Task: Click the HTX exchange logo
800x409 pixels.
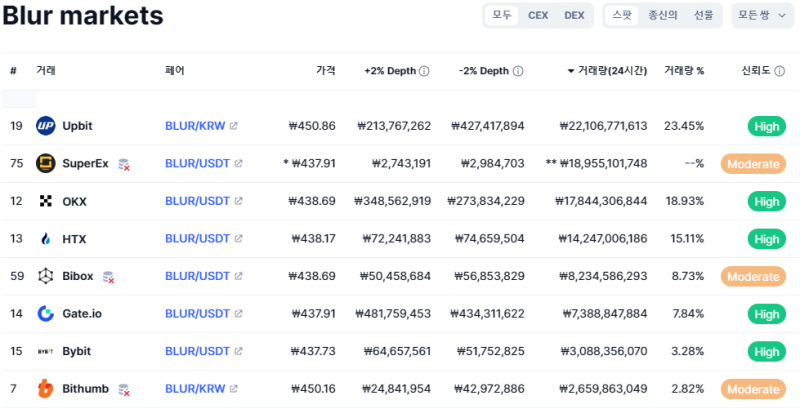Action: point(45,239)
